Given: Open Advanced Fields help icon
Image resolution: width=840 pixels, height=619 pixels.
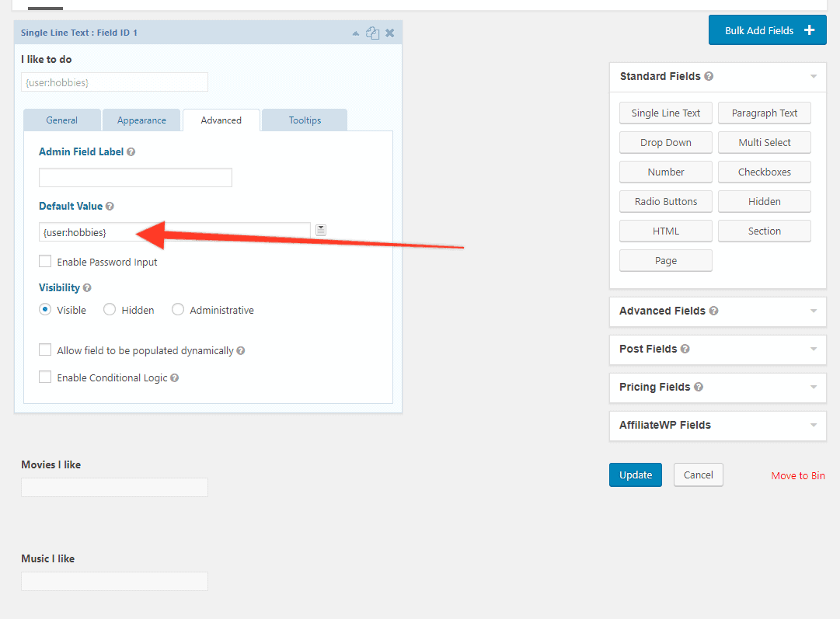Looking at the screenshot, I should pos(713,311).
